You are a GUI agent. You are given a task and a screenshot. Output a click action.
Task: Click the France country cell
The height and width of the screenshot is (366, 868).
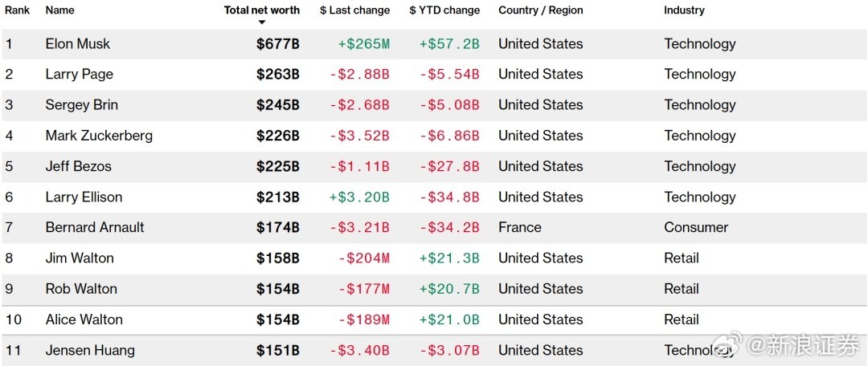point(520,227)
